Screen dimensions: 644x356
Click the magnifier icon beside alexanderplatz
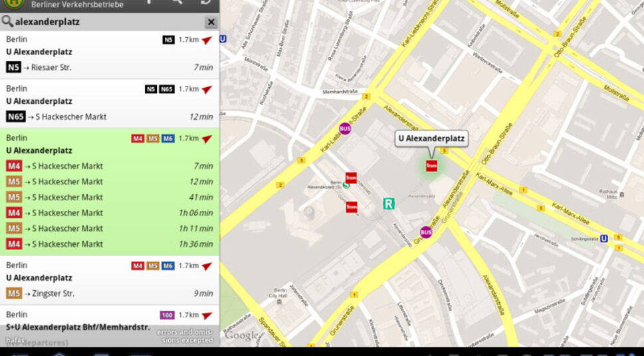[x=7, y=22]
